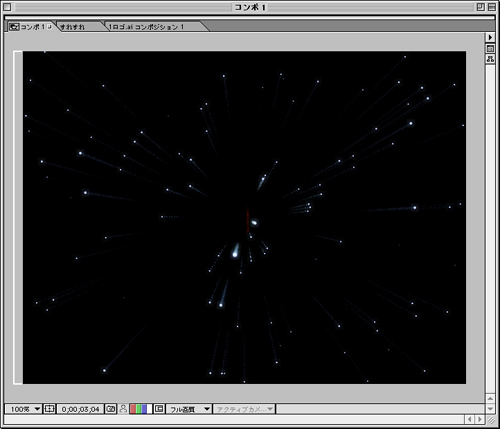Click the current time 0;00;03;04 button
Image resolution: width=500 pixels, height=429 pixels.
[80, 409]
